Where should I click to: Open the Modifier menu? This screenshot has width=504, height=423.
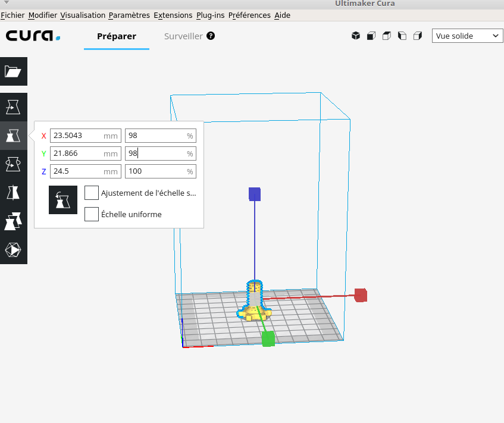tap(43, 15)
